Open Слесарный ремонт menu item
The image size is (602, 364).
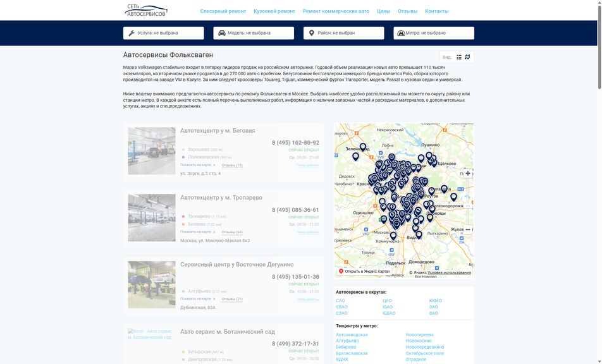pos(223,11)
